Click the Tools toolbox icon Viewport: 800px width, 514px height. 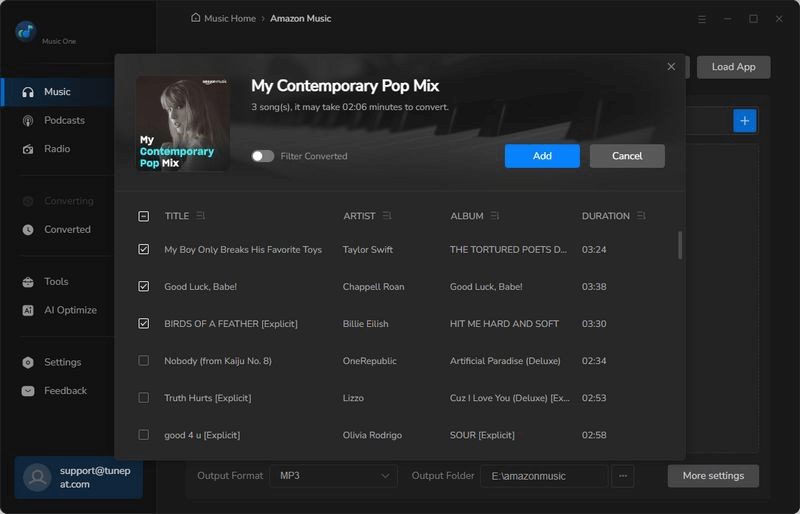pos(28,282)
